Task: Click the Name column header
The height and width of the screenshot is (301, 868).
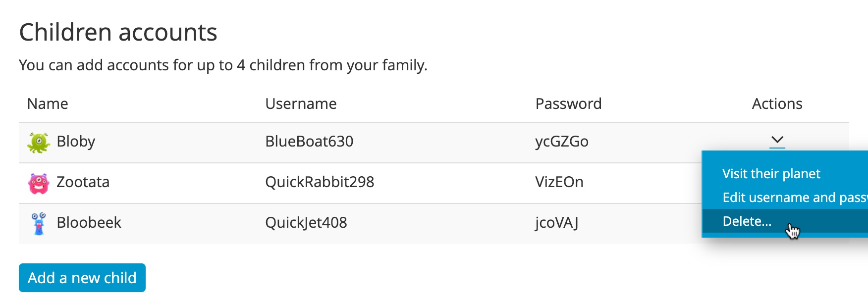Action: click(x=48, y=104)
